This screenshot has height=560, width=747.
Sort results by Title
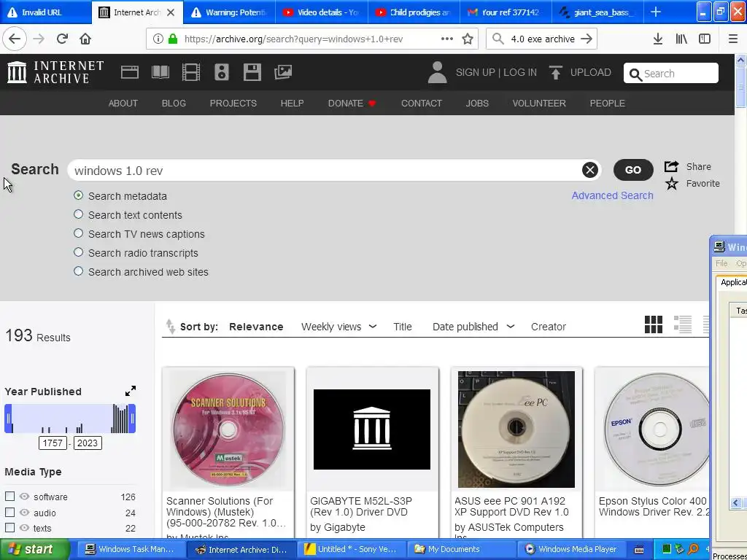coord(403,327)
